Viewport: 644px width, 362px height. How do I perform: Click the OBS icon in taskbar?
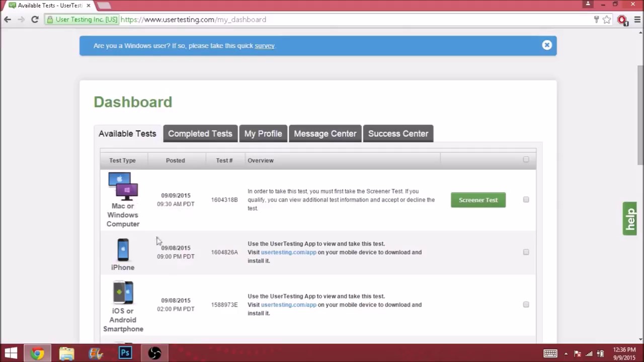tap(154, 353)
